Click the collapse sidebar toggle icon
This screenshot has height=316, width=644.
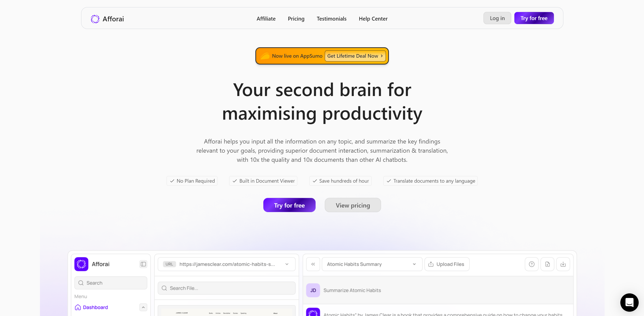click(143, 264)
